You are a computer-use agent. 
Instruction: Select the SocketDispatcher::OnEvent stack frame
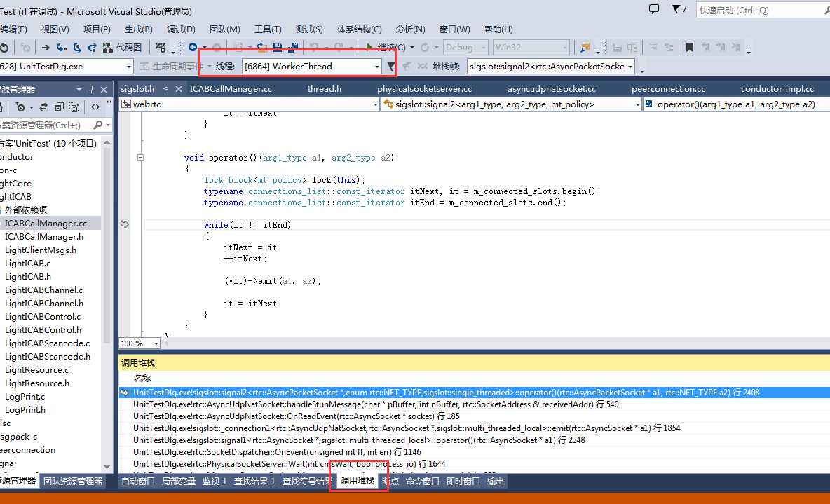point(277,452)
